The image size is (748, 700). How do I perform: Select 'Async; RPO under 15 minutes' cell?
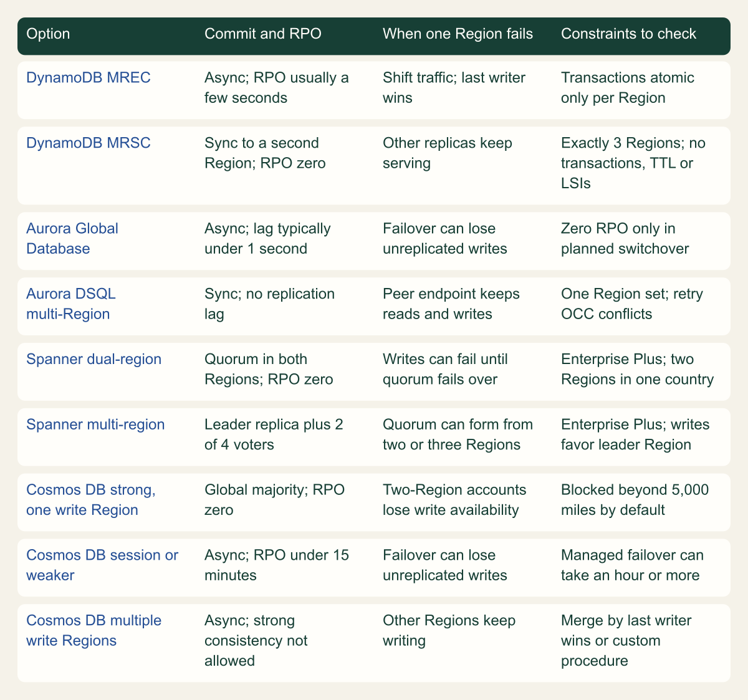tap(277, 565)
